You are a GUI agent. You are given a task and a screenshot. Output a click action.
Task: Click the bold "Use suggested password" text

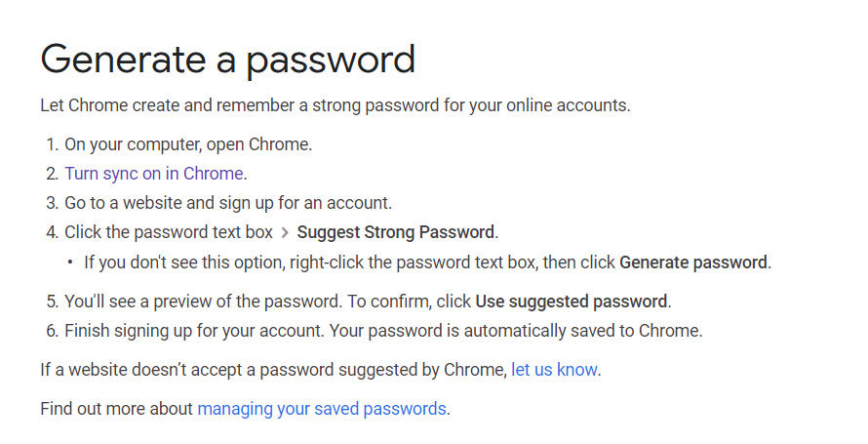pos(572,301)
